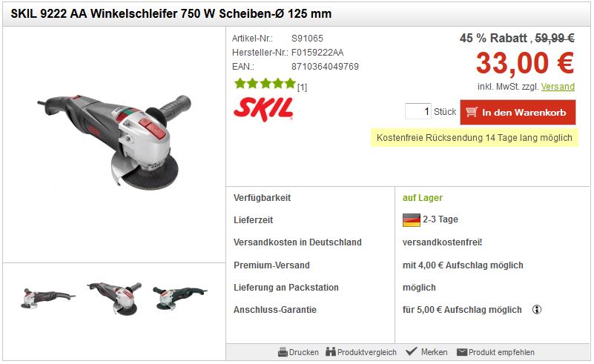Click the shopping cart icon on red button
Viewport: 594px width, 364px height.
click(x=471, y=112)
